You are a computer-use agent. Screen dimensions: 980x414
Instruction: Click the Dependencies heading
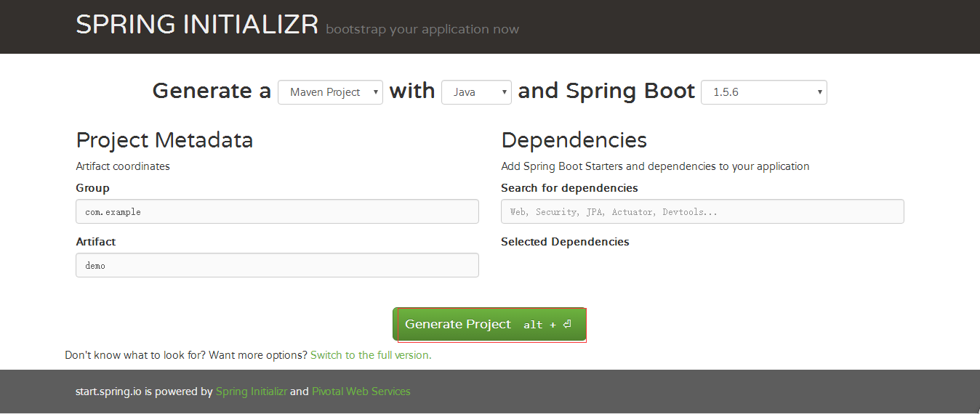tap(574, 139)
